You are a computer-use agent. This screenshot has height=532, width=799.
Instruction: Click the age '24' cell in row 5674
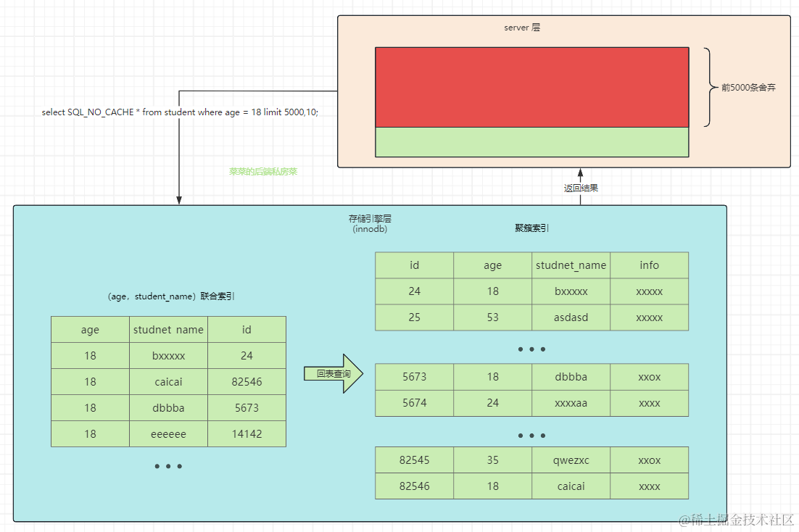tap(493, 403)
